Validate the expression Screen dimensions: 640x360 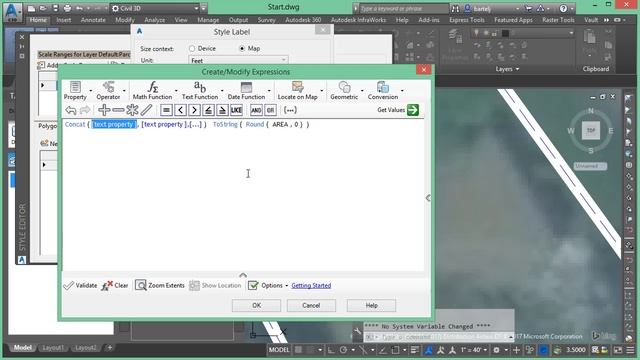click(80, 285)
